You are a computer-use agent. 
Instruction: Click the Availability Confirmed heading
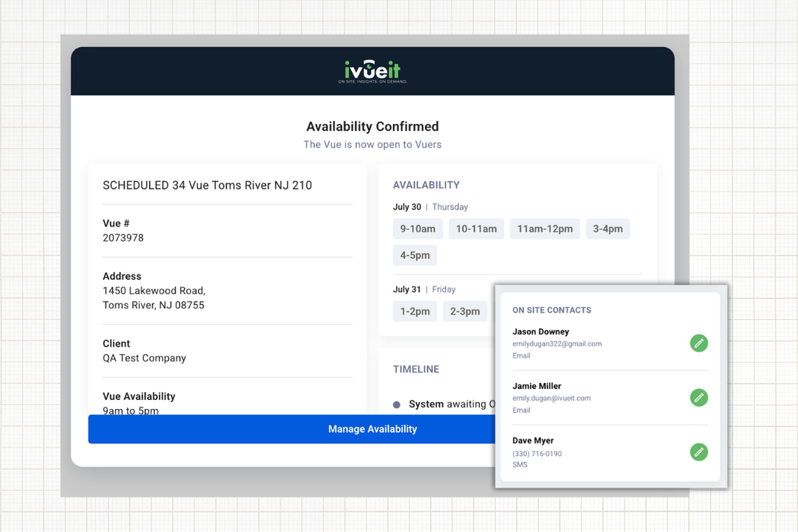[372, 126]
